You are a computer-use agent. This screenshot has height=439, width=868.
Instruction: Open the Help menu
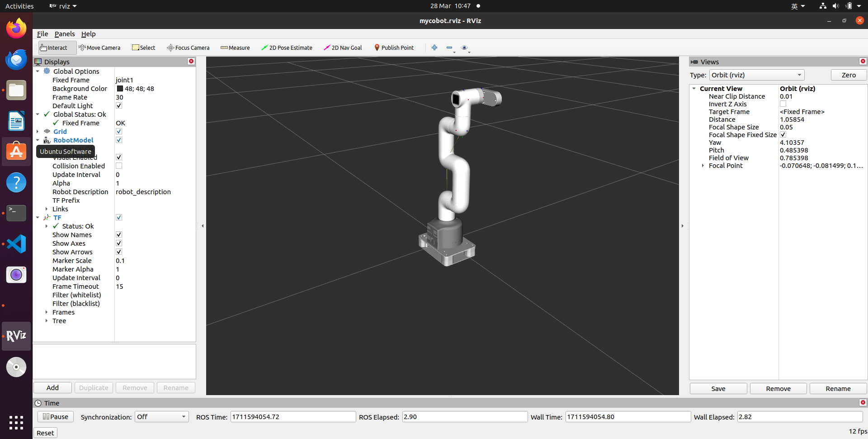pyautogui.click(x=88, y=34)
